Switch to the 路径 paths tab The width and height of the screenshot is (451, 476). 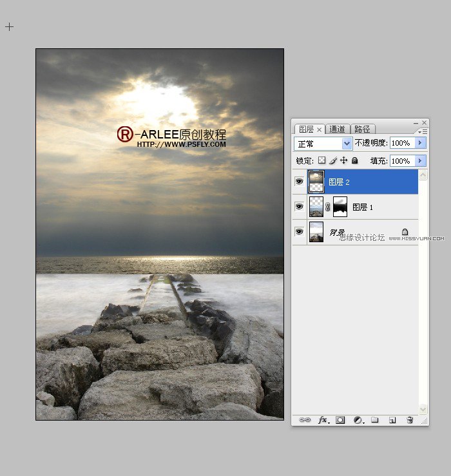363,129
